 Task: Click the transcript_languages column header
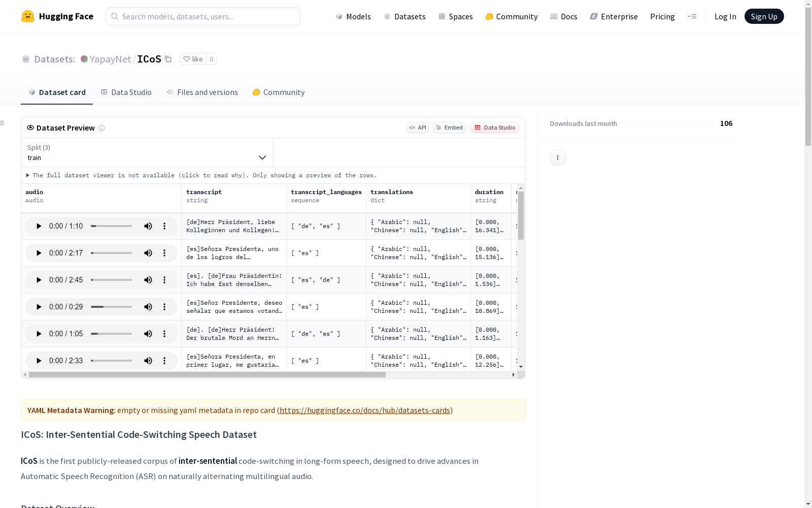(x=326, y=198)
